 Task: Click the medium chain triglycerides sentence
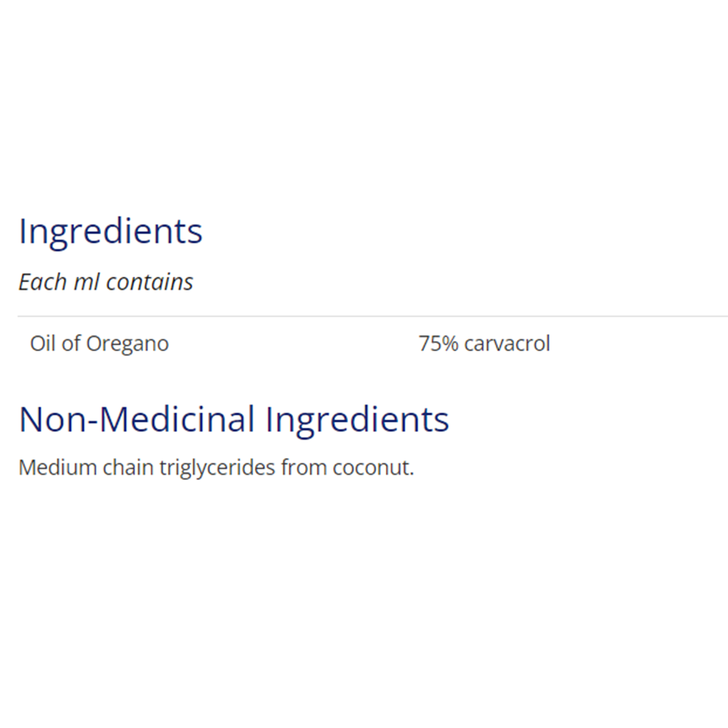[x=216, y=468]
